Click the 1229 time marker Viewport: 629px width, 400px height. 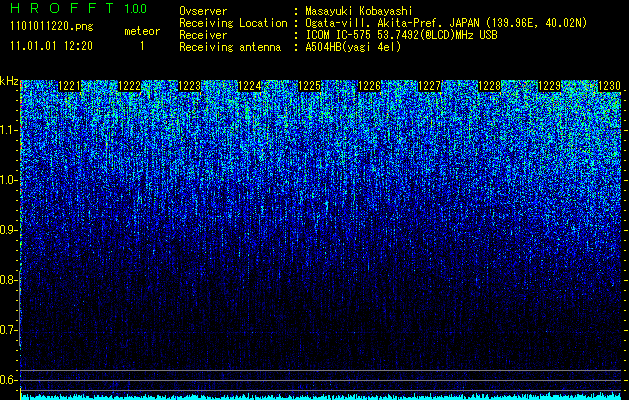549,87
